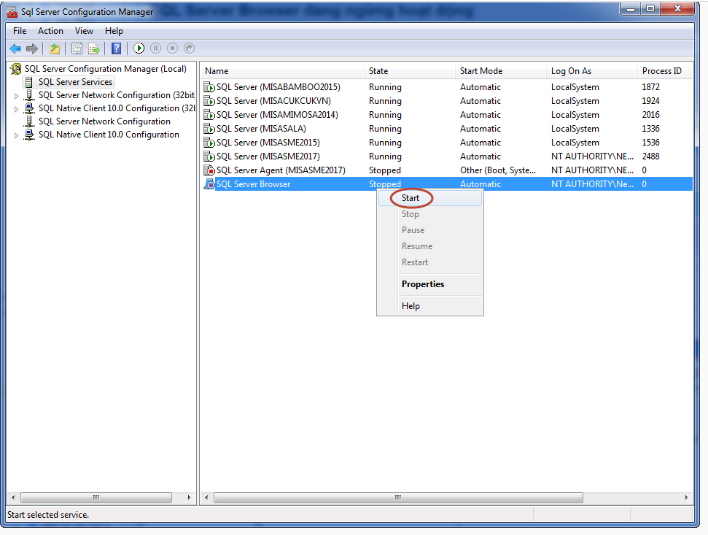
Task: Click the stopped SQL Server Agent service icon
Action: tap(209, 170)
